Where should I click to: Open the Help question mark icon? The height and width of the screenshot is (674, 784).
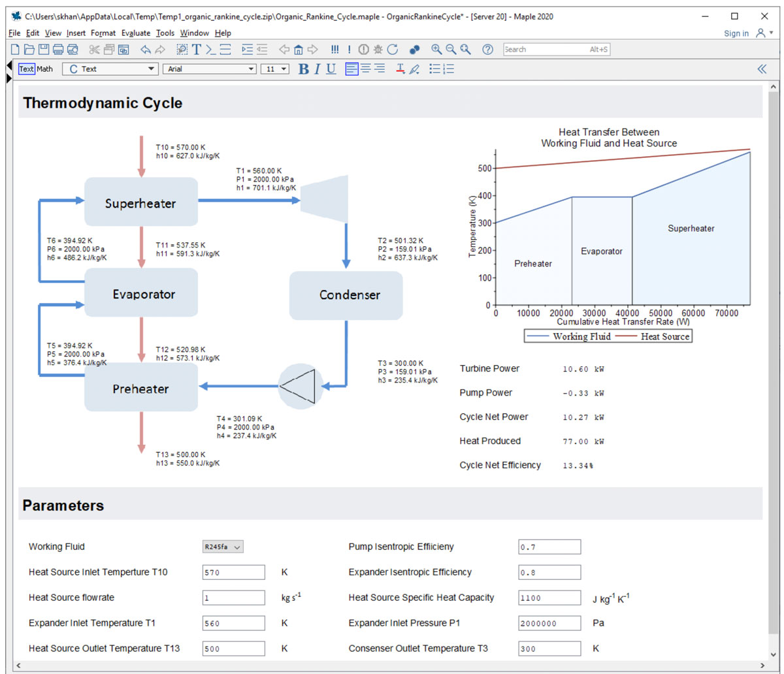tap(487, 50)
